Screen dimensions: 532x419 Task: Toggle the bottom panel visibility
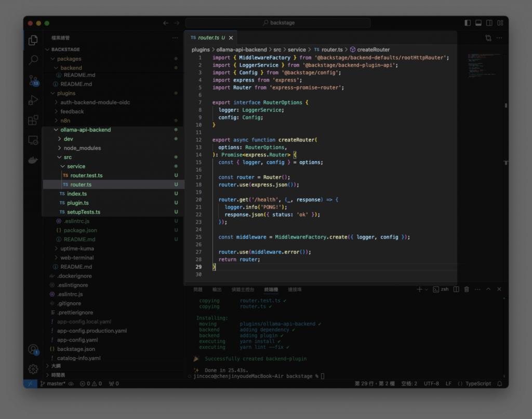pyautogui.click(x=478, y=23)
